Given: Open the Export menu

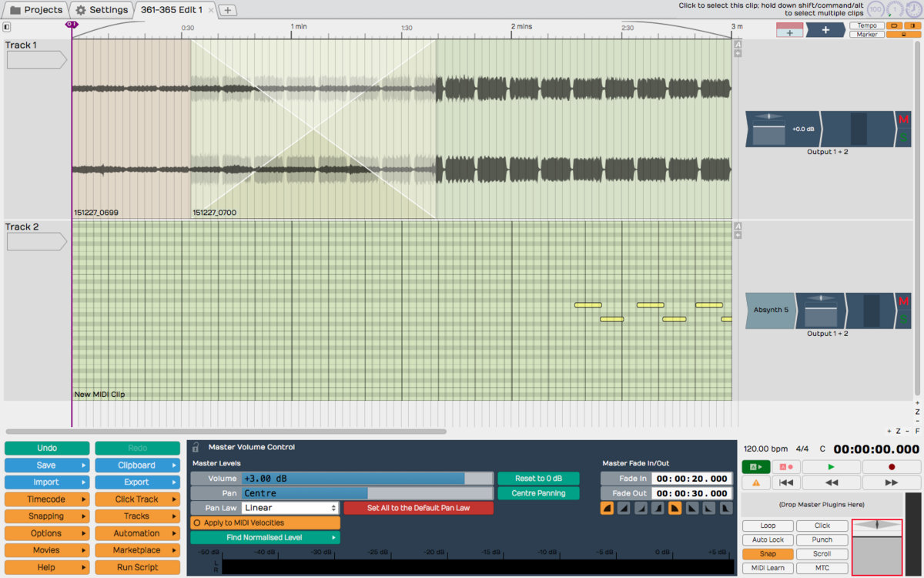Looking at the screenshot, I should tap(137, 482).
